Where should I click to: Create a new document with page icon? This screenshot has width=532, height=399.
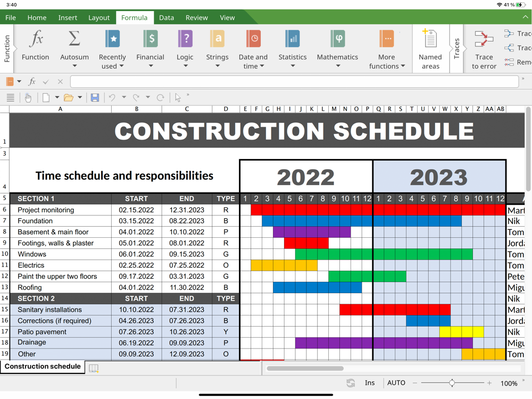[x=46, y=98]
